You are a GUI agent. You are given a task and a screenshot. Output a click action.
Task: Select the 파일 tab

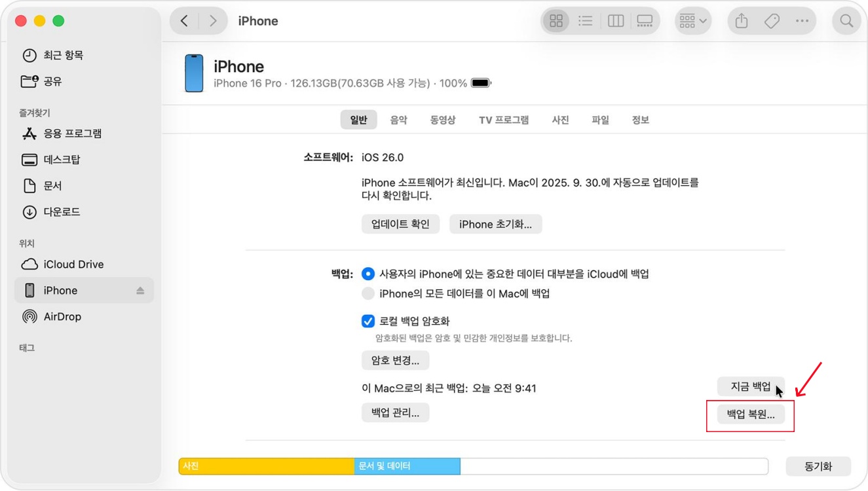tap(600, 120)
